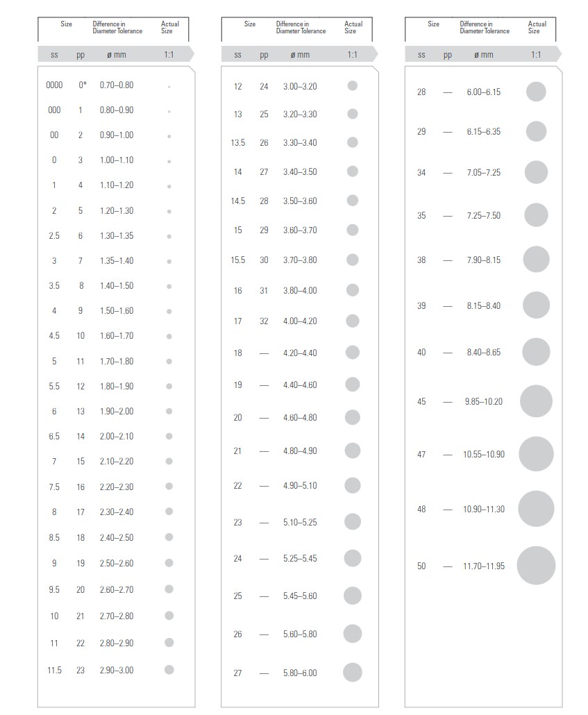Image resolution: width=588 pixels, height=715 pixels.
Task: Click the 'pp' header in the right table
Action: click(448, 55)
